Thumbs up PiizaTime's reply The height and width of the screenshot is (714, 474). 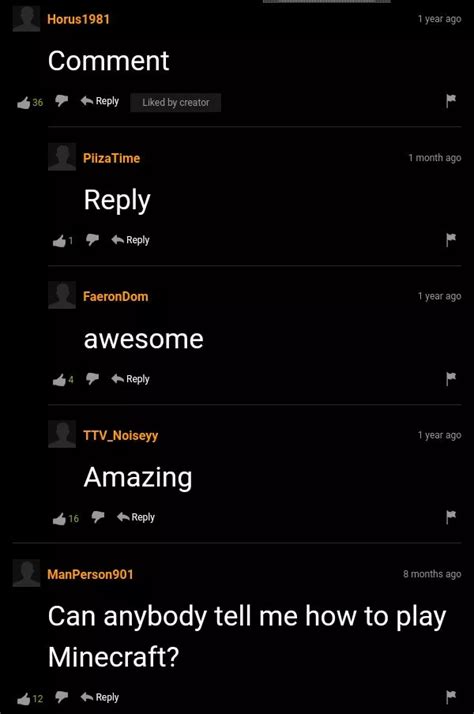point(59,241)
